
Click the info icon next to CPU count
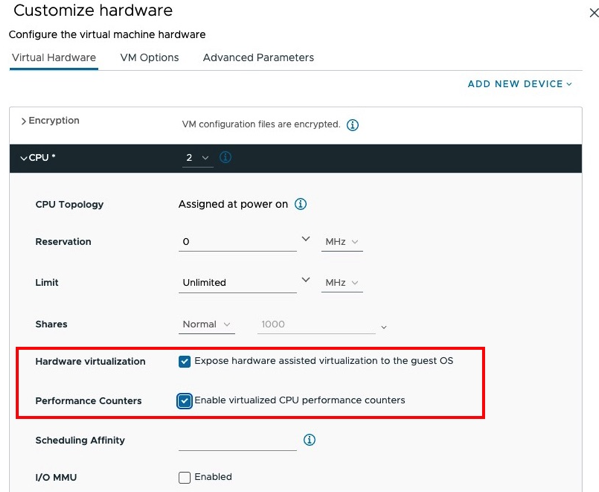[225, 157]
